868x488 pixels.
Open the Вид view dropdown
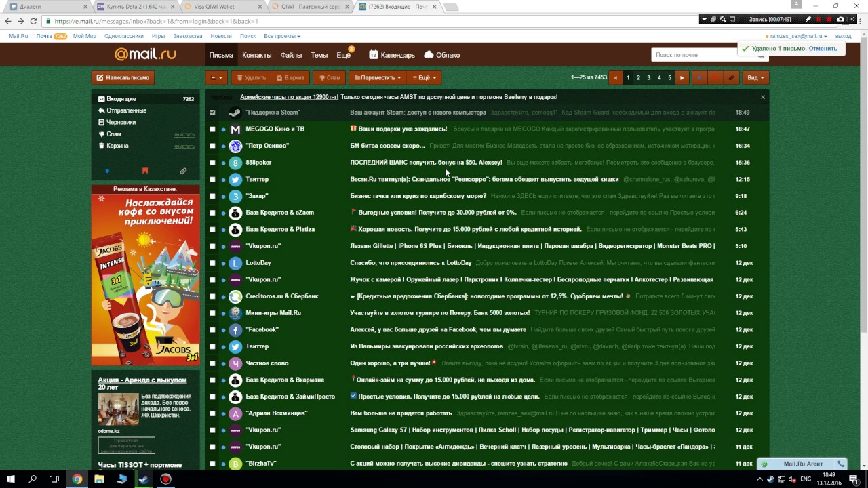[755, 77]
